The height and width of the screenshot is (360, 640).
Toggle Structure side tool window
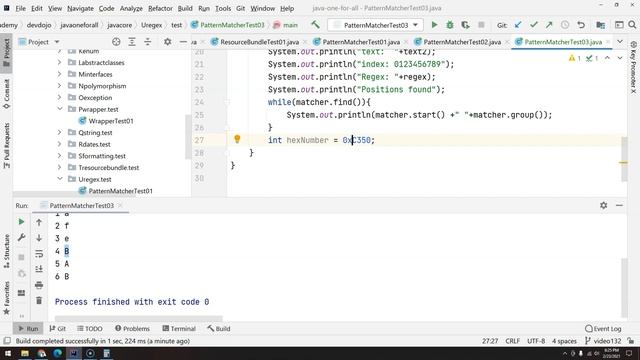(7, 251)
